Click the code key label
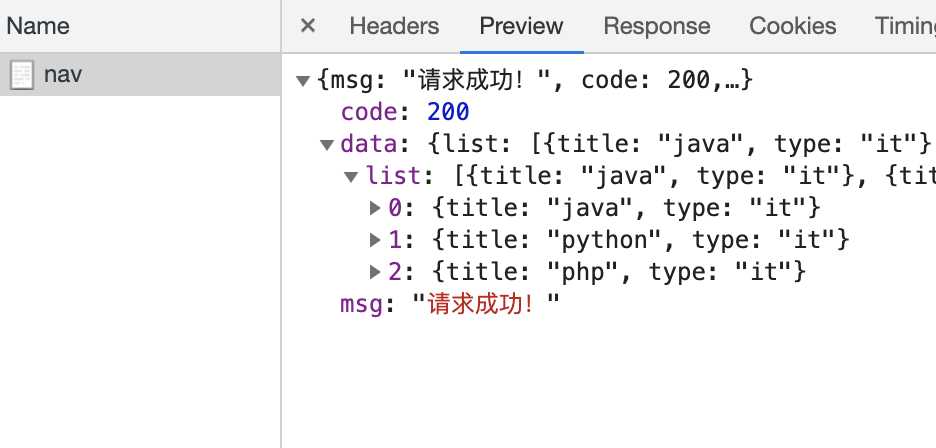The height and width of the screenshot is (448, 936). pyautogui.click(x=369, y=112)
